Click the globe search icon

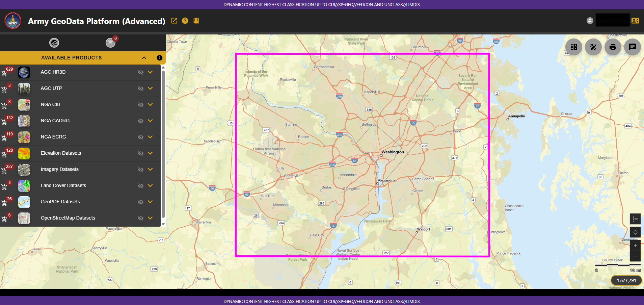coord(54,43)
